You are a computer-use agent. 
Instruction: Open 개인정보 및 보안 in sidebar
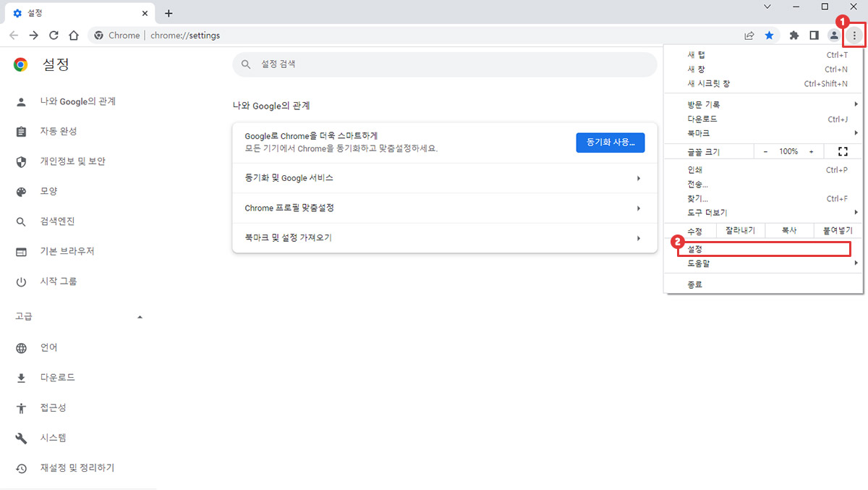tap(72, 161)
